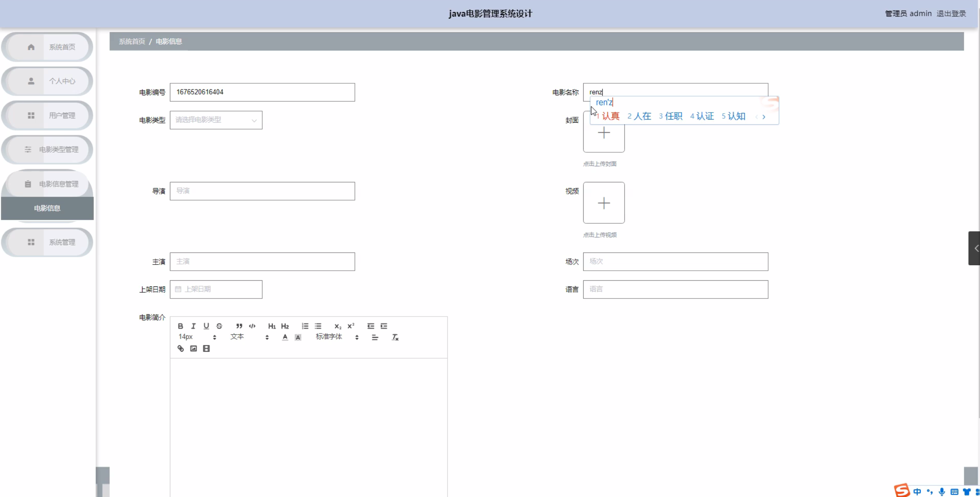Create an ordered numbered list
This screenshot has width=980, height=497.
coord(305,326)
